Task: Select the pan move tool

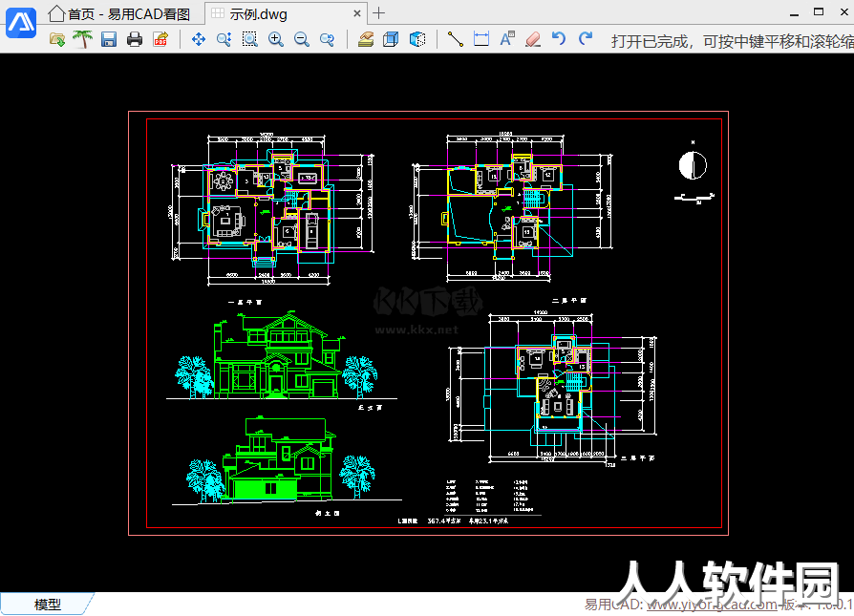Action: (x=199, y=39)
